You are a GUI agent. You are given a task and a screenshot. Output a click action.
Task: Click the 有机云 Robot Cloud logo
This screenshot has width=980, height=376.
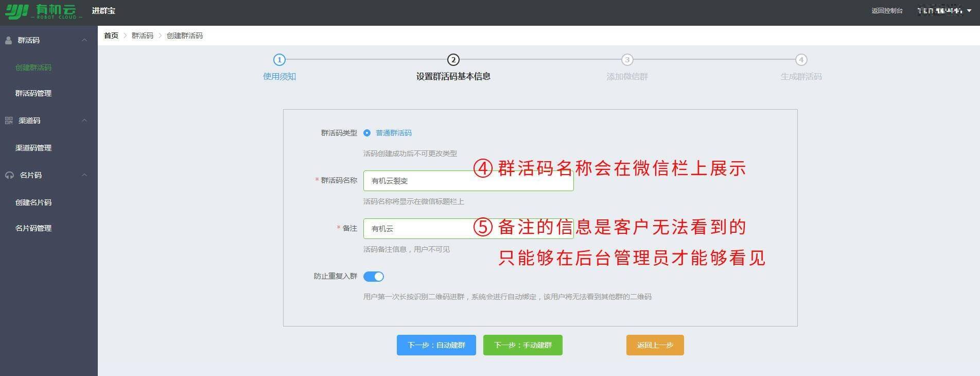point(44,11)
